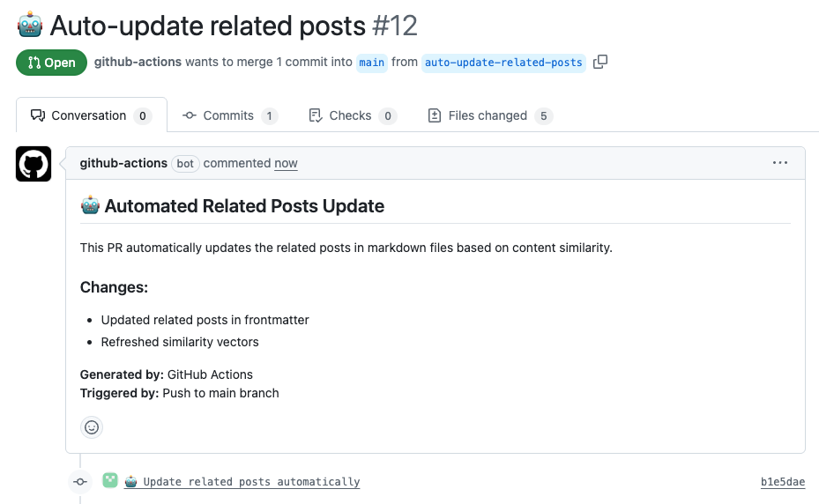Open the b1e5dae commit hash link
Viewport: 819px width, 504px height.
pyautogui.click(x=783, y=482)
